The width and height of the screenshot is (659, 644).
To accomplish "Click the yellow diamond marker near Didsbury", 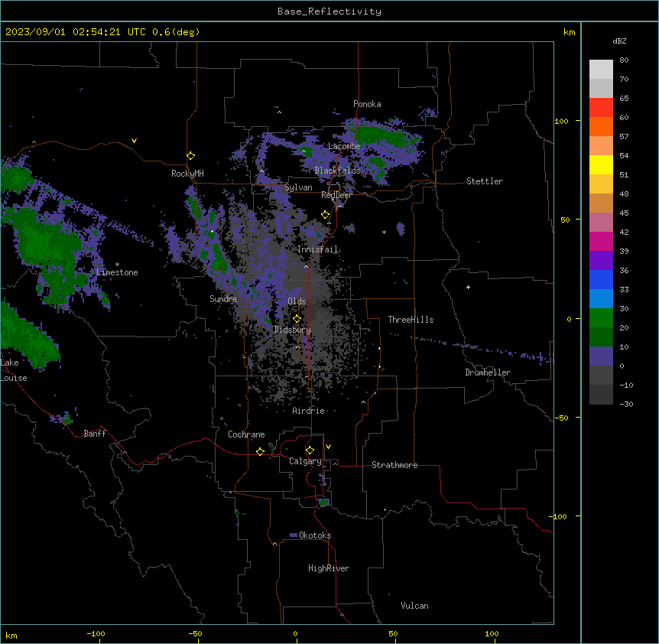I will pos(297,319).
